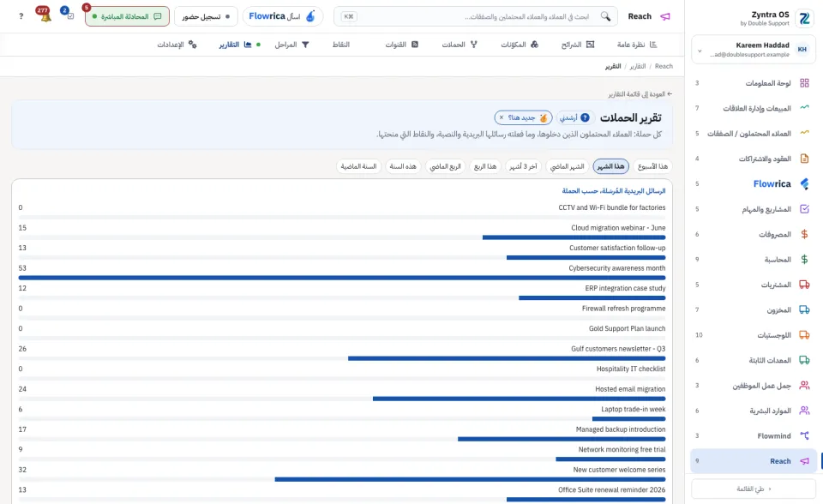Select the هذه السنة date range
The height and width of the screenshot is (504, 823).
pyautogui.click(x=403, y=166)
